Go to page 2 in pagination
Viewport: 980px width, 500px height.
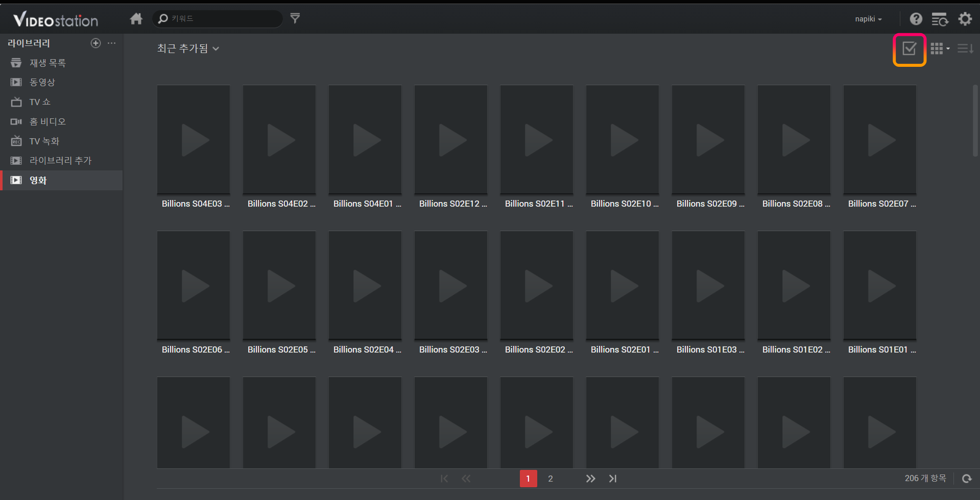(551, 479)
